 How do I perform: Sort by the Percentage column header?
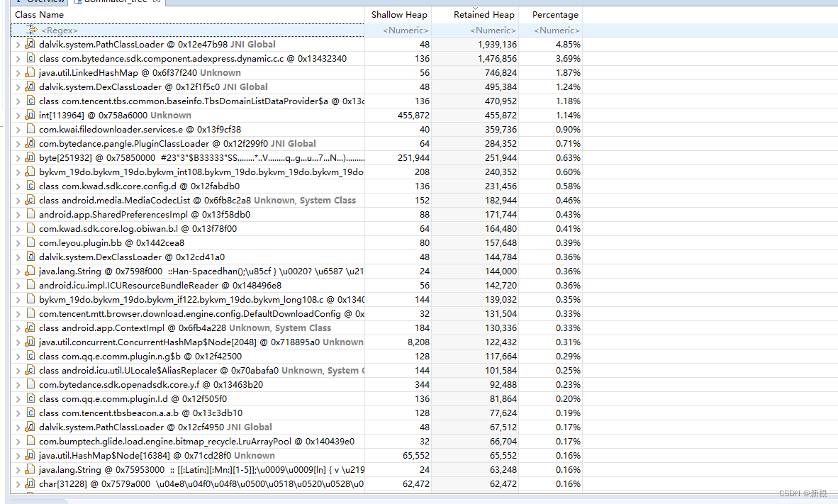coord(550,15)
